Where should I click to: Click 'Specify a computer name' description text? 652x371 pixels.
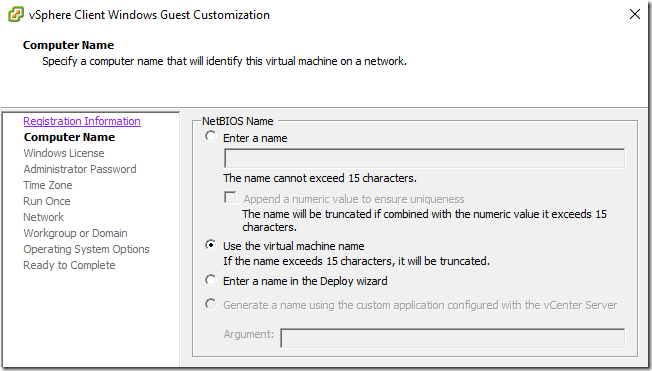[x=225, y=61]
